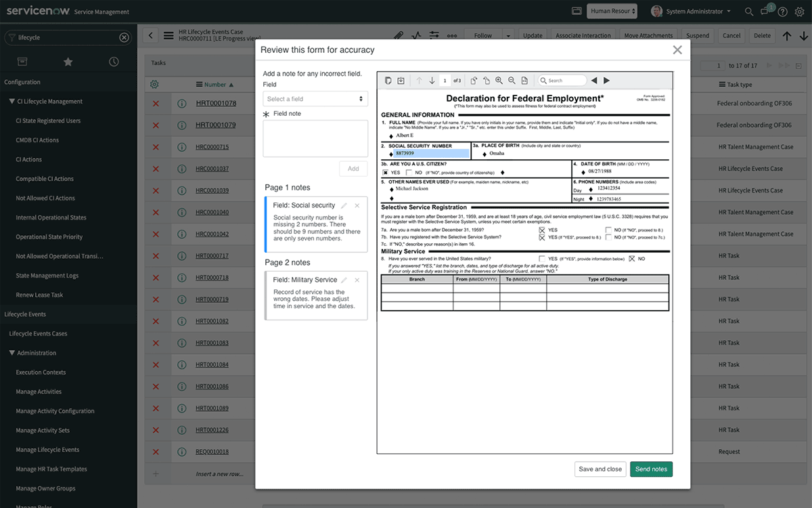
Task: Check the NO box for U.S. citizen
Action: click(x=409, y=173)
